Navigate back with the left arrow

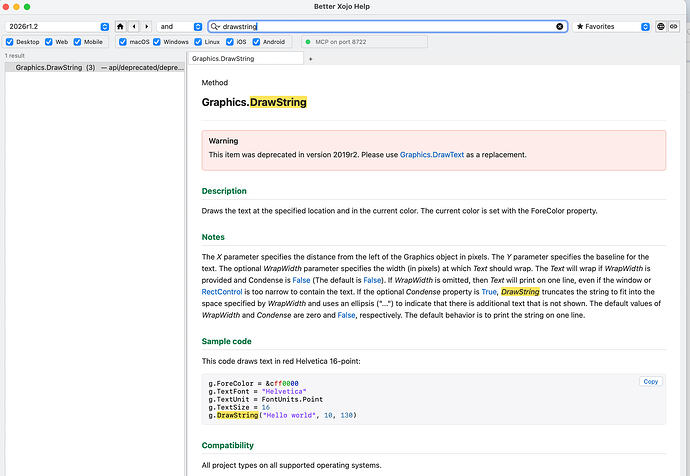pos(134,26)
